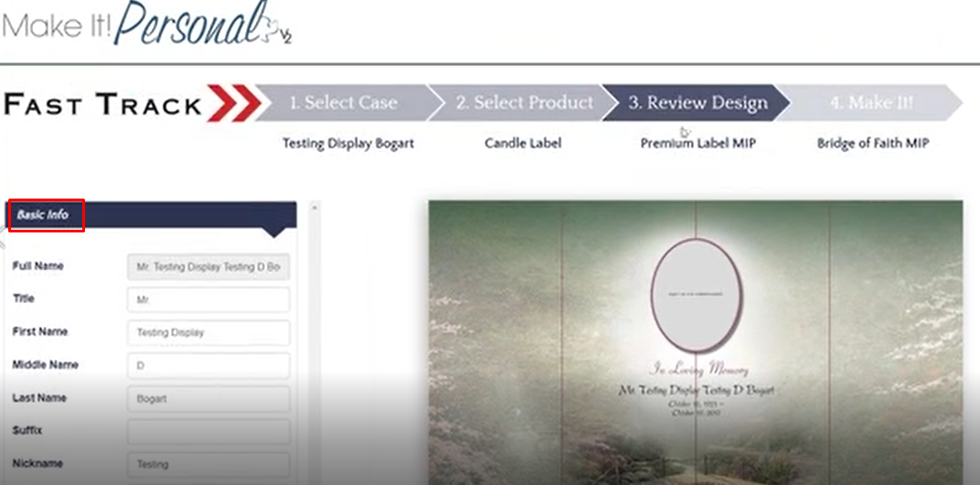Screen dimensions: 980x485
Task: Go to step 1. Select Case
Action: coord(343,102)
